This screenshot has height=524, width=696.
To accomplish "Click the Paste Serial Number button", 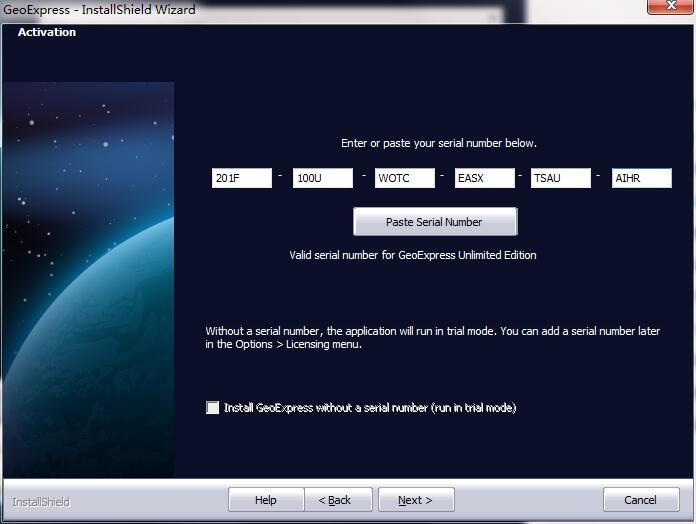I will click(435, 221).
